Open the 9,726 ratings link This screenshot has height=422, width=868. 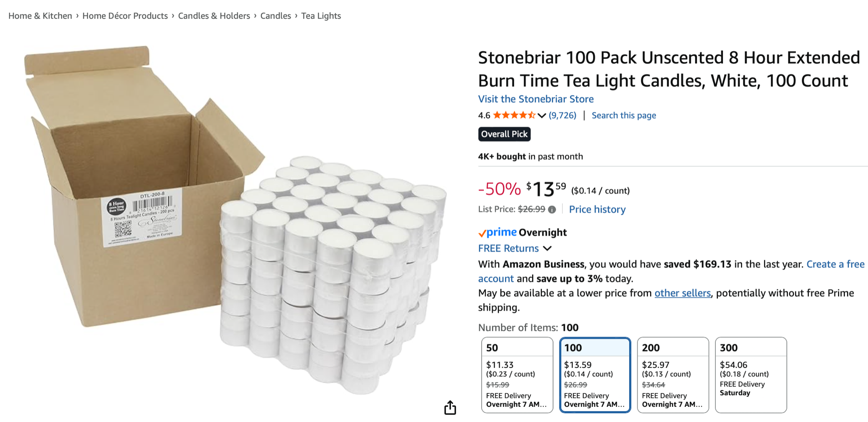click(562, 116)
